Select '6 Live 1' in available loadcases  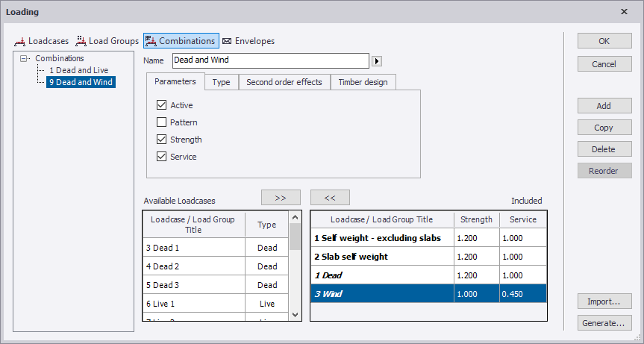click(216, 304)
